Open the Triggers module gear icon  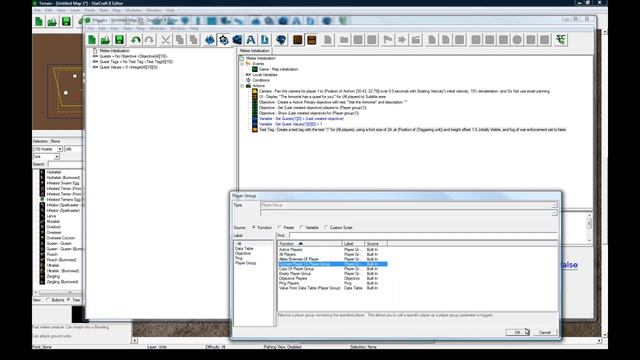click(224, 40)
